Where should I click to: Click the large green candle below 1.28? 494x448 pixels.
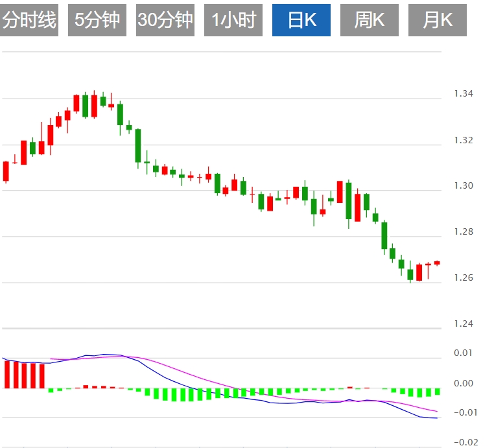384,235
